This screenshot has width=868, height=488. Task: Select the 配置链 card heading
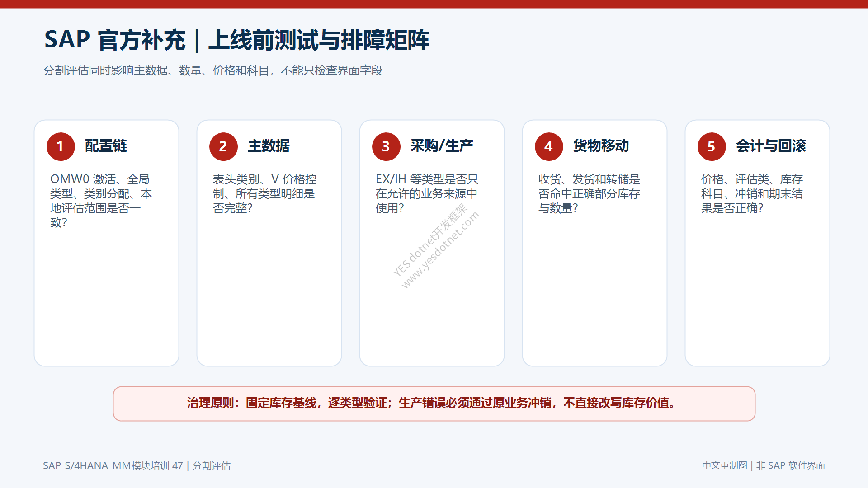point(106,146)
